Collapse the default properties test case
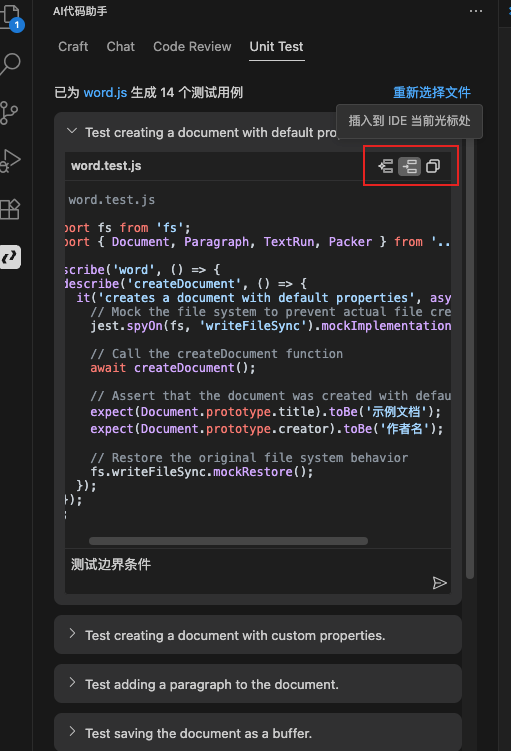Screen dimensions: 511x751 72,131
